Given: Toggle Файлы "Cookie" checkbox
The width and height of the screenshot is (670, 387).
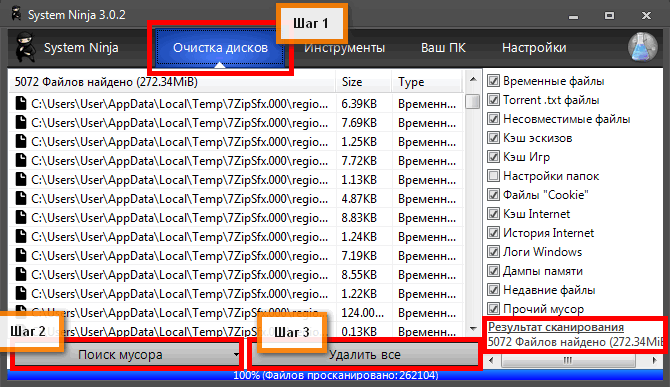Looking at the screenshot, I should (494, 195).
